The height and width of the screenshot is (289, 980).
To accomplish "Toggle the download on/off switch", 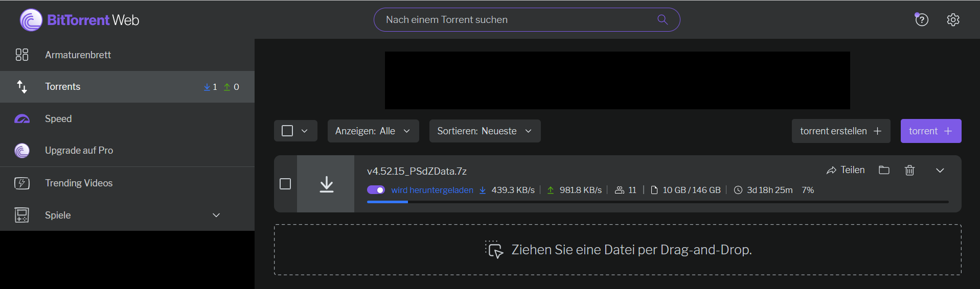I will click(x=376, y=190).
